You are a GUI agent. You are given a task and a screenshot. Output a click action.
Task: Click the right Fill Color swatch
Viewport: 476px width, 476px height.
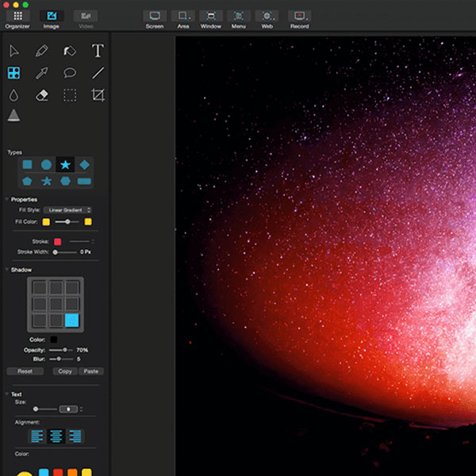point(88,221)
